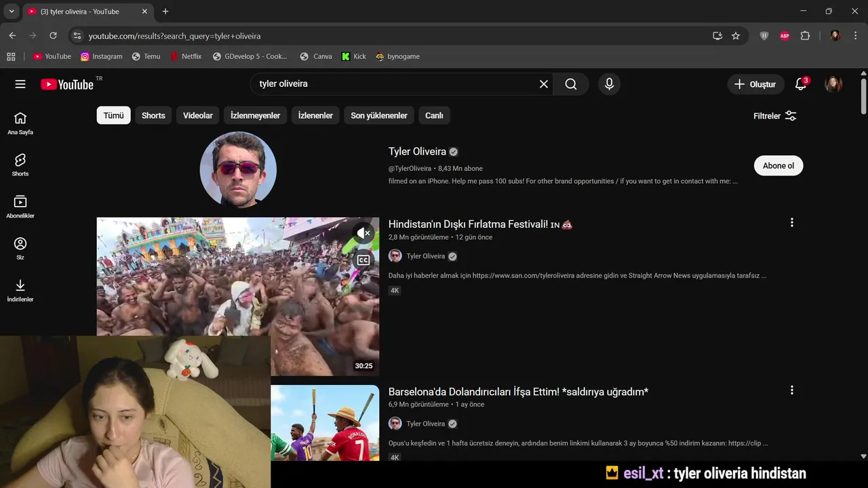Go back with the browser back arrow
The height and width of the screenshot is (488, 868).
tap(12, 36)
